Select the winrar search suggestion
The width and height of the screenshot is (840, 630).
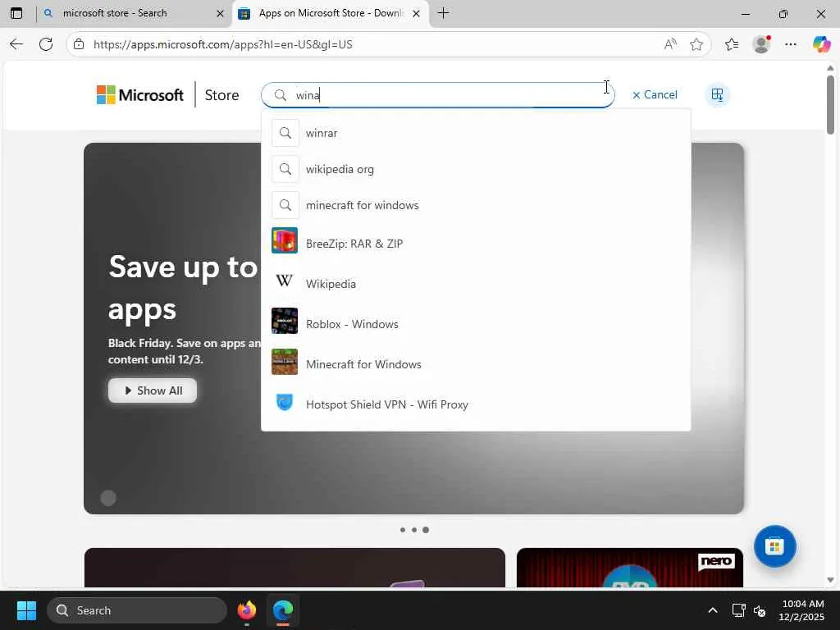pos(476,133)
